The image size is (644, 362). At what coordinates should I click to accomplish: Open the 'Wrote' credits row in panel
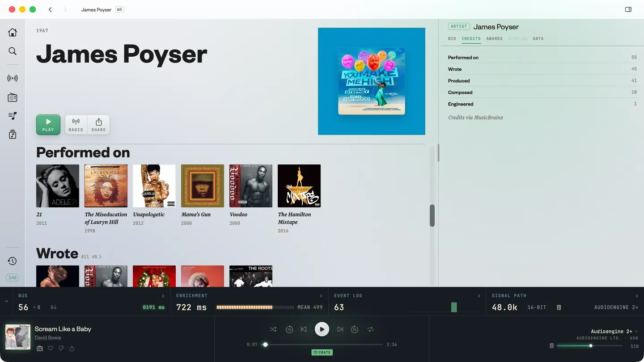click(542, 69)
